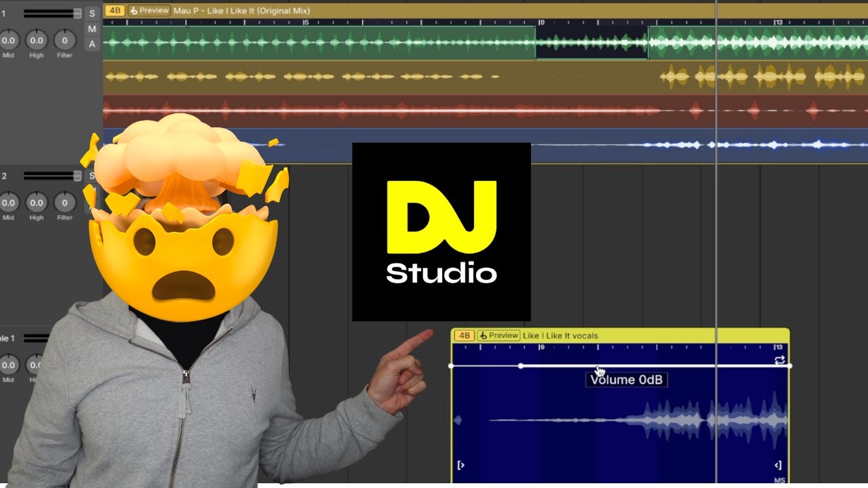The width and height of the screenshot is (868, 488).
Task: Click the Mid EQ knob on track 1
Action: (x=8, y=40)
